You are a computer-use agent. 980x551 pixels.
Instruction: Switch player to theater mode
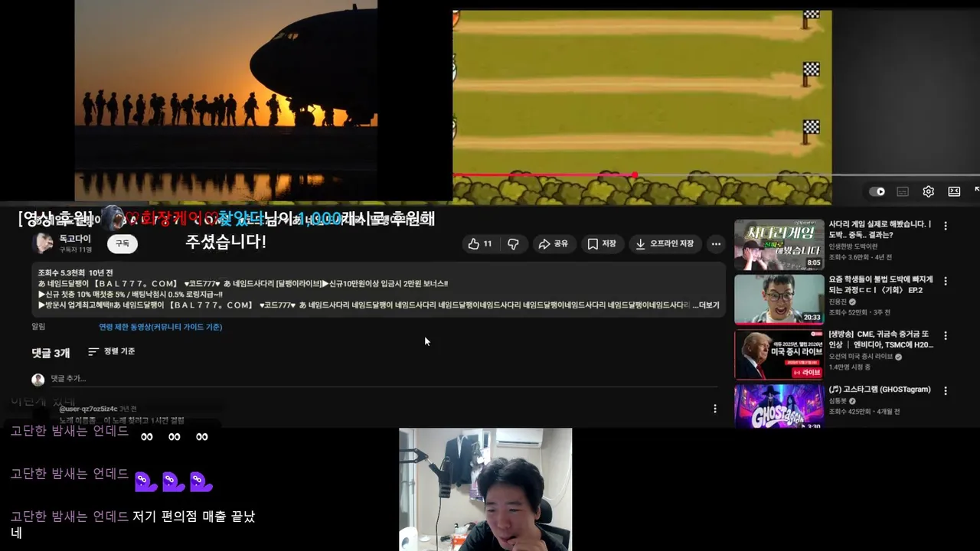point(954,191)
